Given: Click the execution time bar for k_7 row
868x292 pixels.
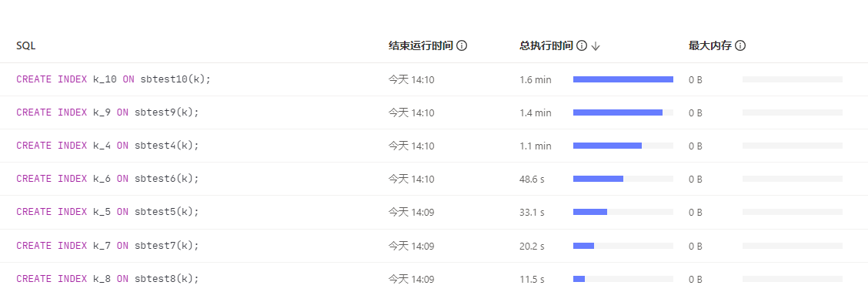Looking at the screenshot, I should tap(623, 246).
